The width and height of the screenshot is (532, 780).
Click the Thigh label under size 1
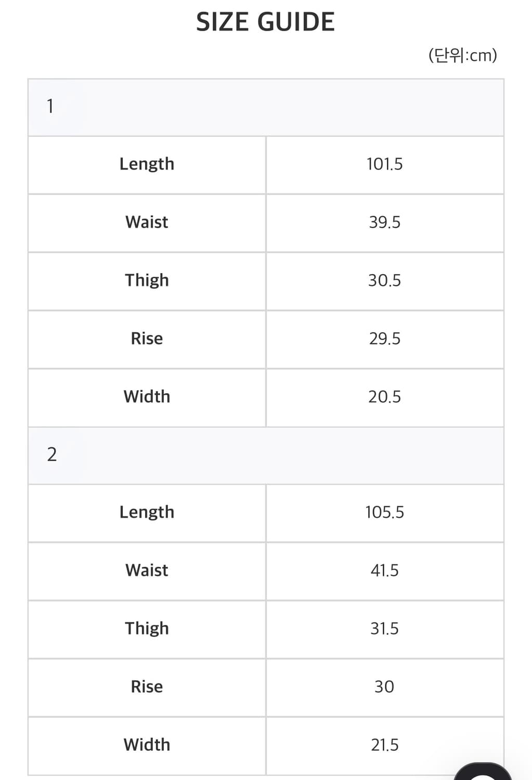coord(147,280)
